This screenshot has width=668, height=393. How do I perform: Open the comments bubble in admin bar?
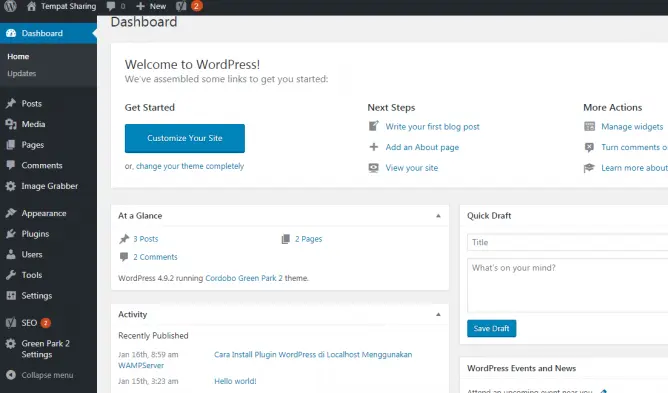point(111,6)
